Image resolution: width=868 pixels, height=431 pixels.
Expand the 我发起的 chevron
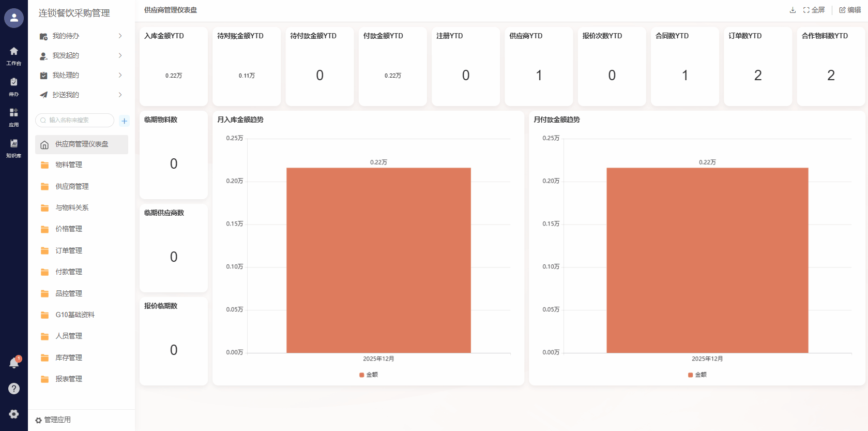120,55
